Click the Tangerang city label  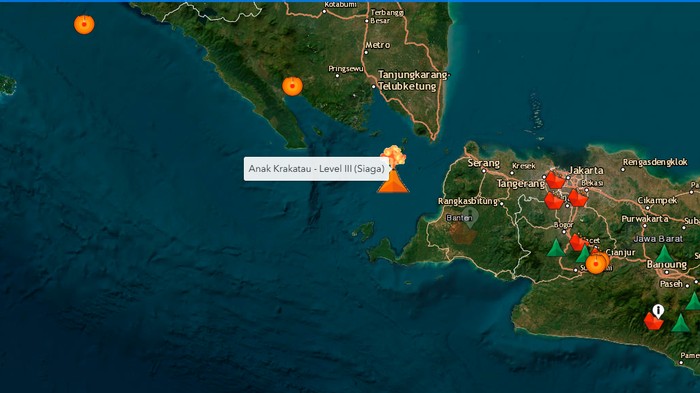[x=521, y=184]
